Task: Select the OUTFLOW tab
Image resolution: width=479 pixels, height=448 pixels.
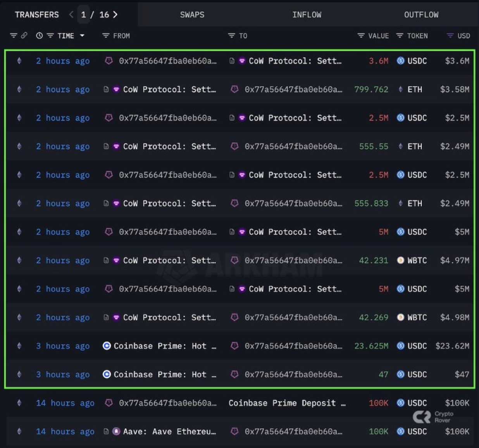Action: [421, 15]
